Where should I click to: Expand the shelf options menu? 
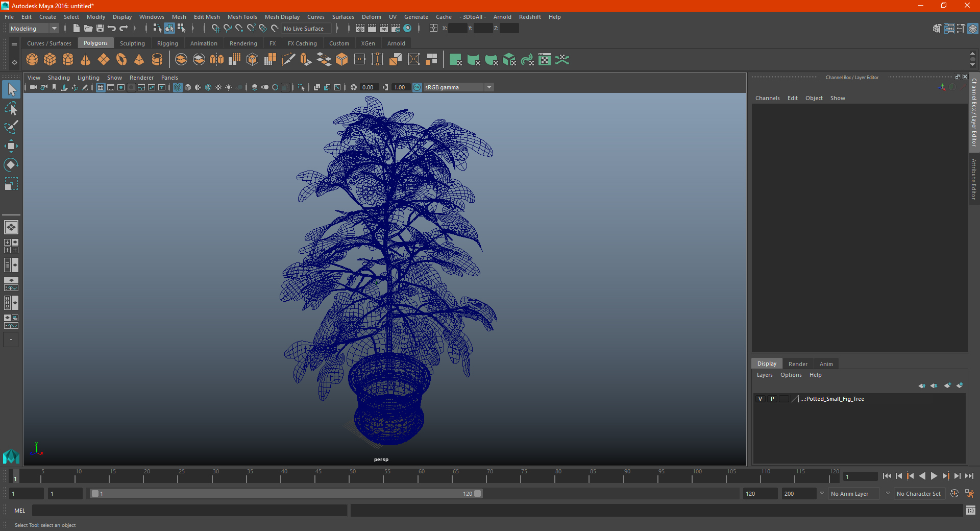(14, 62)
